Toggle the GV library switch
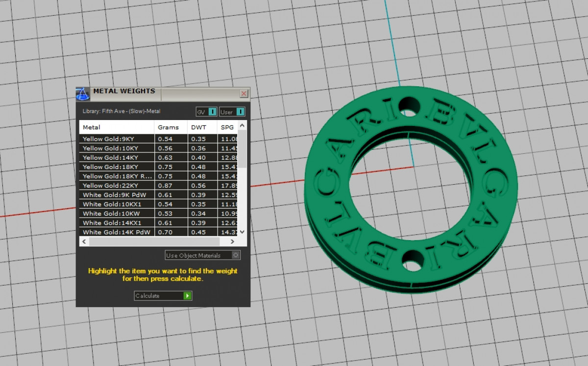 click(212, 112)
